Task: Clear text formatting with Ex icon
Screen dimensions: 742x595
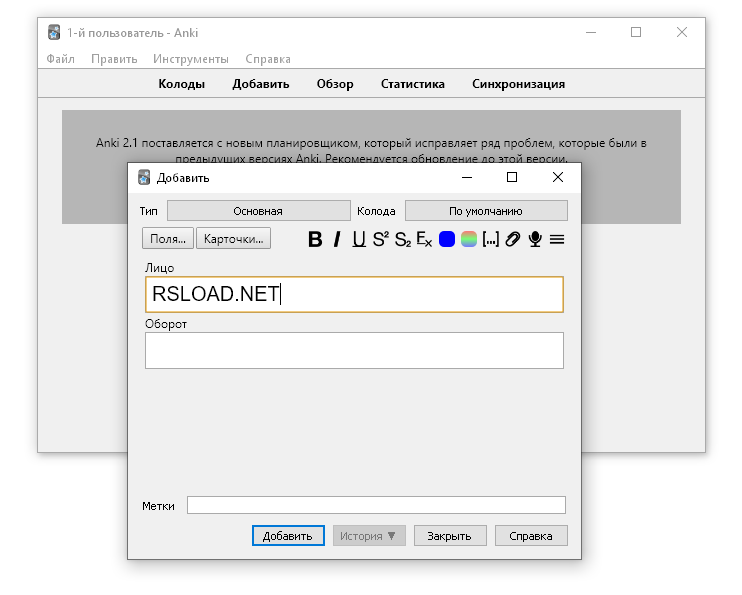Action: click(424, 239)
